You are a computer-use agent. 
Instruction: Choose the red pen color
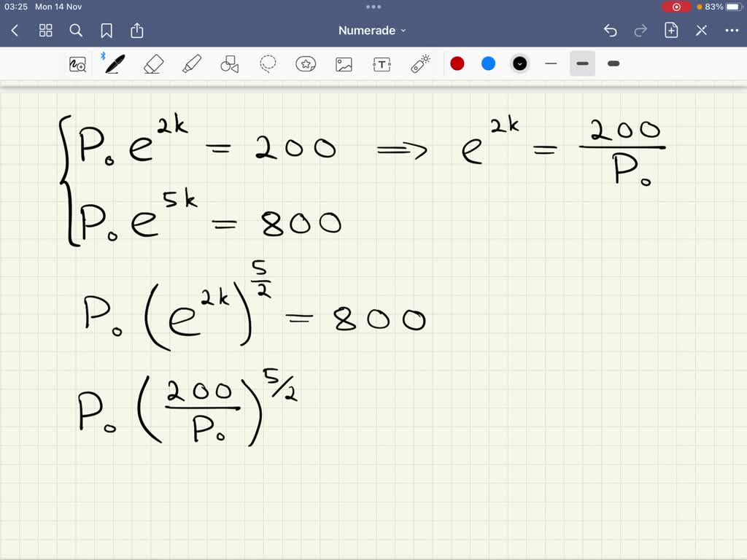(457, 64)
